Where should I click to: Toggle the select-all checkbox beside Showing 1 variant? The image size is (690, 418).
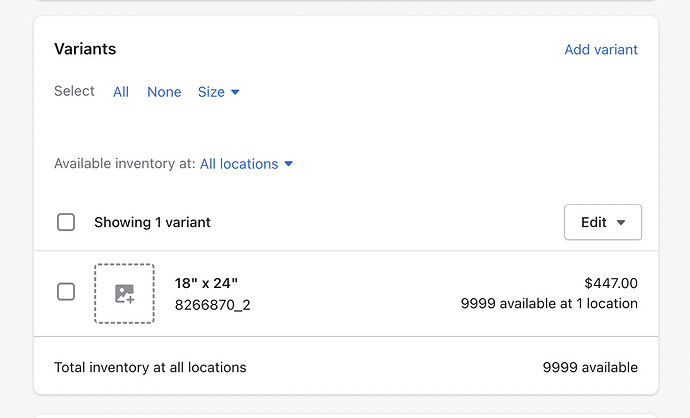tap(66, 222)
